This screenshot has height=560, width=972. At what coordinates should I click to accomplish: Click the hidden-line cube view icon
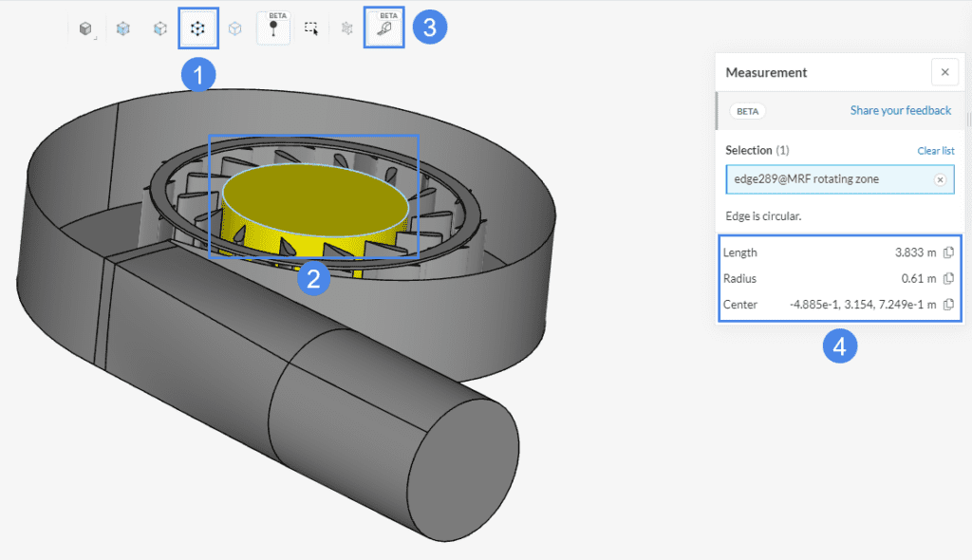coord(159,28)
